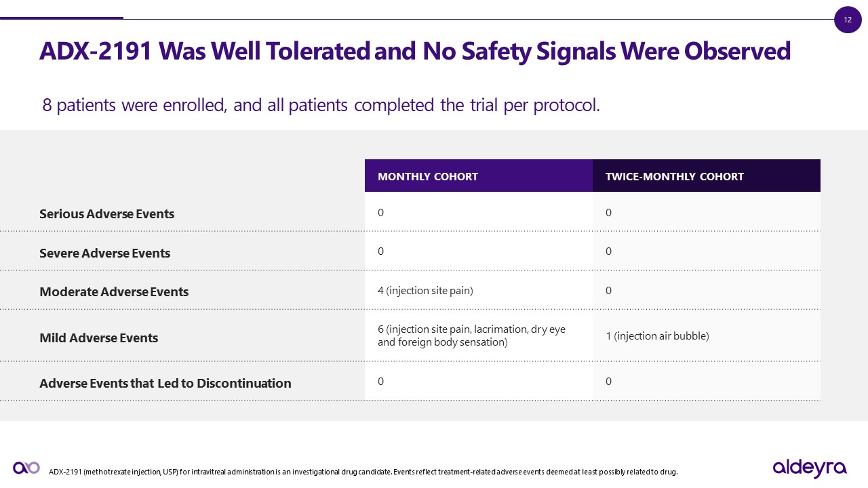Select the MONTHLY COHORT column header
868x488 pixels.
pos(428,177)
